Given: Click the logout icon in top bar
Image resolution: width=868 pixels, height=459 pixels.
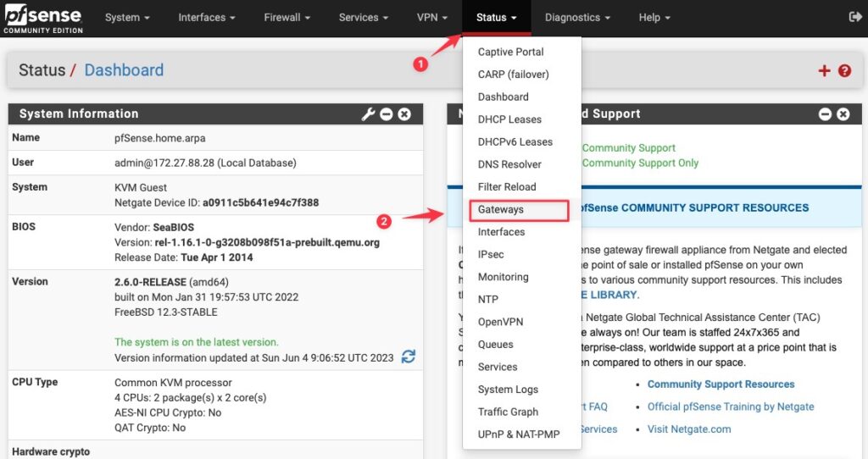Looking at the screenshot, I should pyautogui.click(x=854, y=17).
